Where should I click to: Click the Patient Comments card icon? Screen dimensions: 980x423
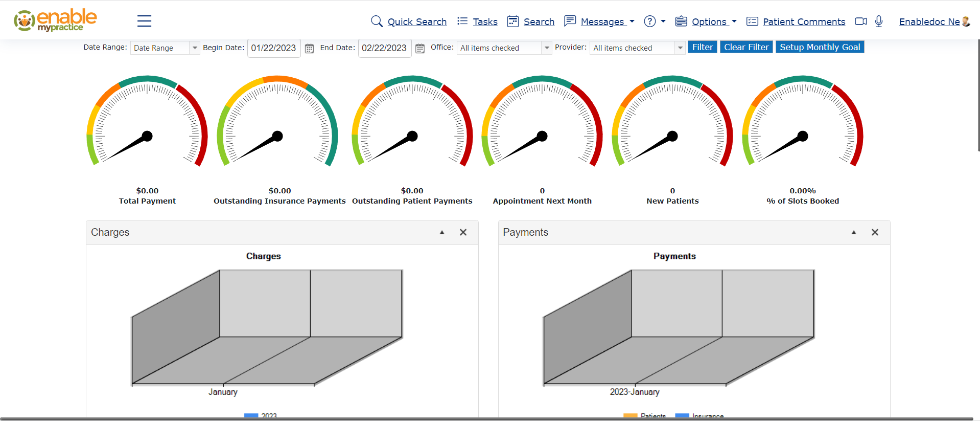(x=752, y=21)
